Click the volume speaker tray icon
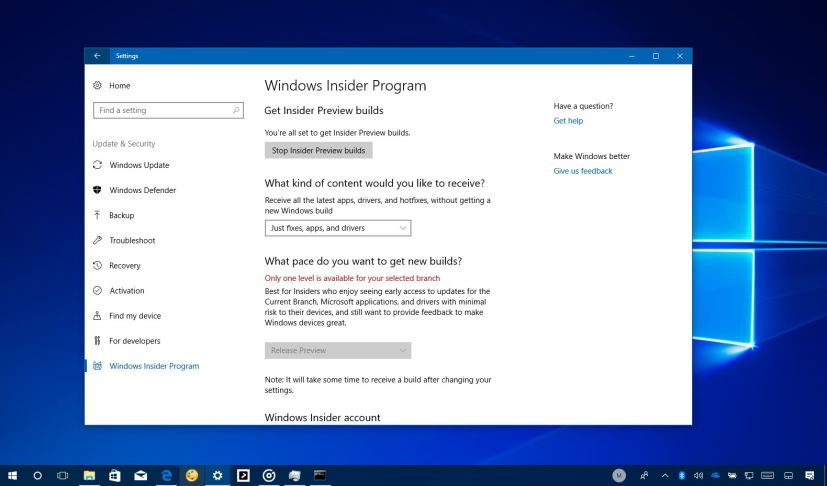827x486 pixels. click(698, 475)
